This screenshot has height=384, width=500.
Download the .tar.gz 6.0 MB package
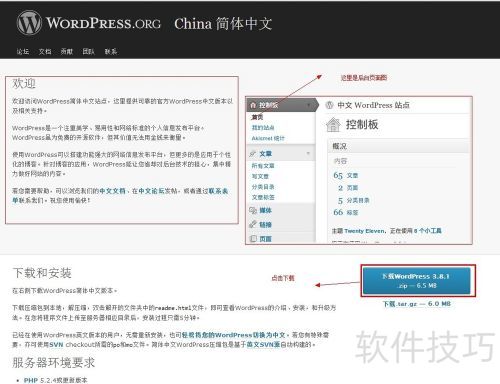pyautogui.click(x=417, y=304)
